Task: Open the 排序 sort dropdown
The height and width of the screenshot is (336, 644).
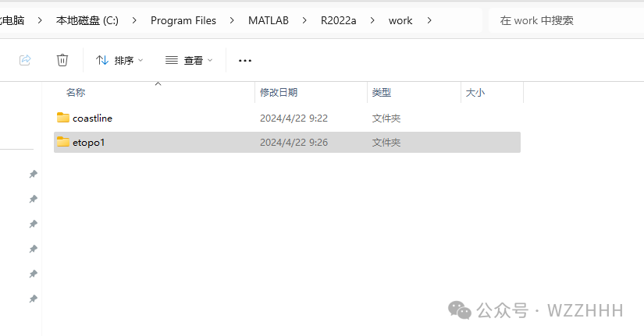Action: pos(119,60)
